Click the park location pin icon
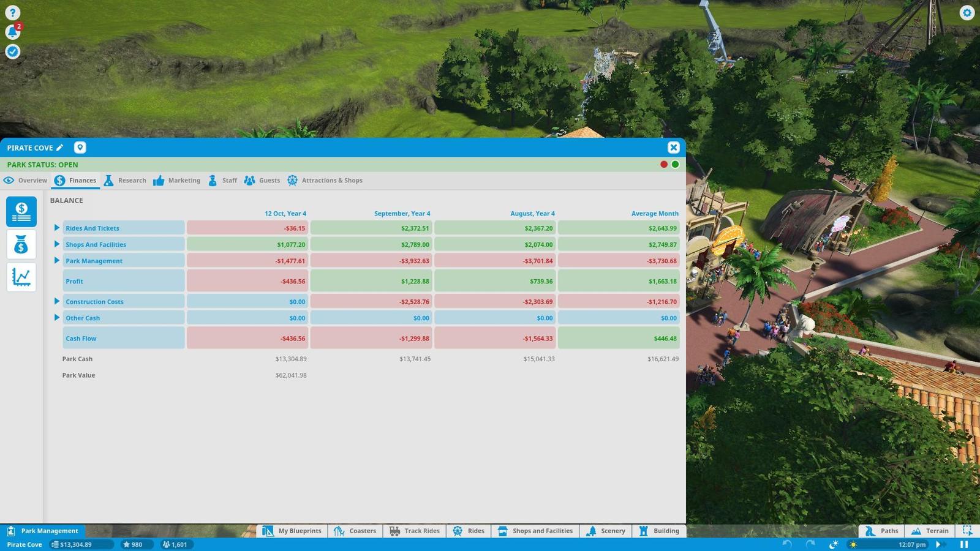This screenshot has width=980, height=551. click(80, 148)
